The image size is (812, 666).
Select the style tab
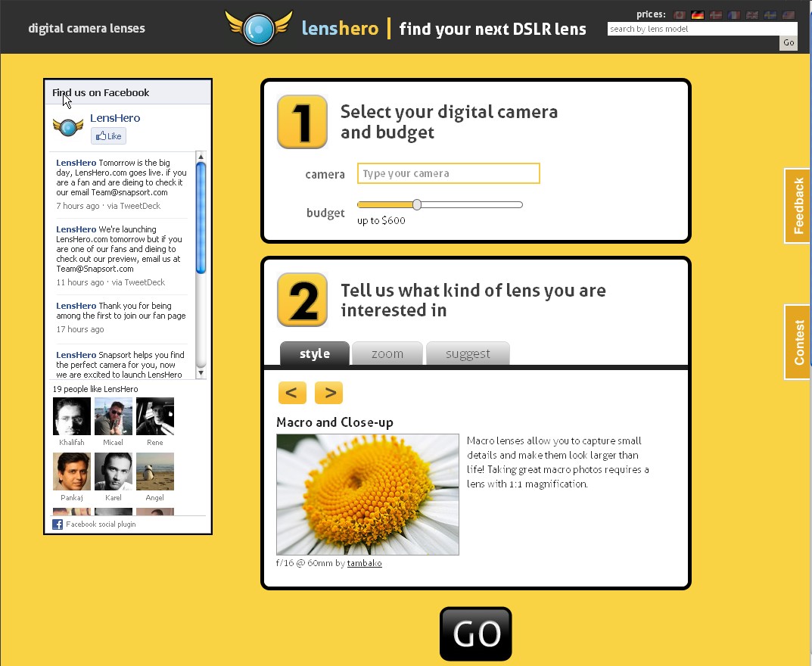(315, 353)
